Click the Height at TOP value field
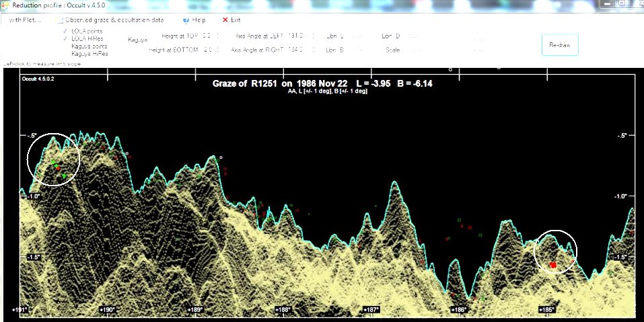Image resolution: width=644 pixels, height=322 pixels. [207, 34]
